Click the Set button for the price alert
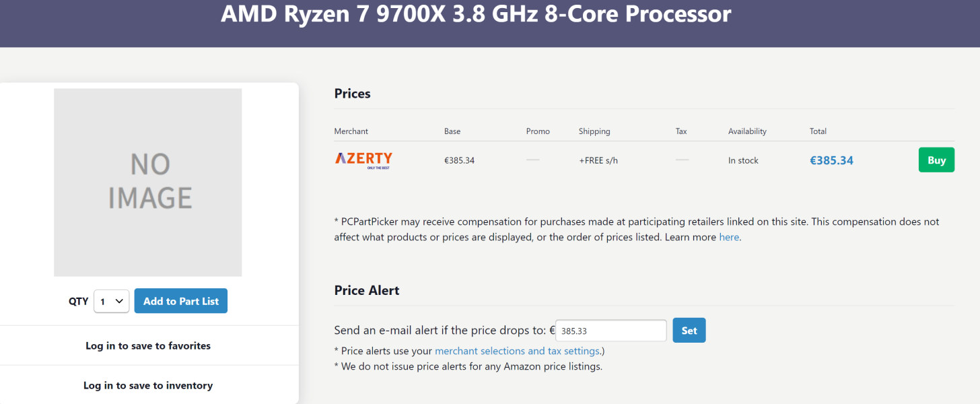This screenshot has width=980, height=404. click(x=689, y=330)
